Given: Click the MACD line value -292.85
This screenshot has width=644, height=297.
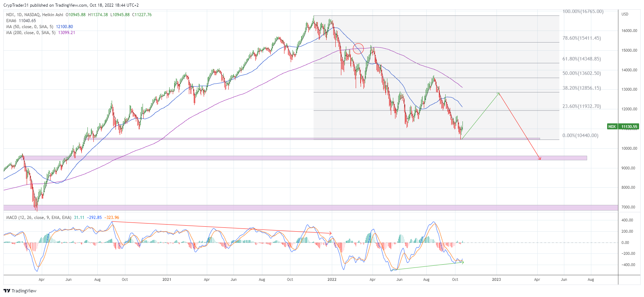Looking at the screenshot, I should click(94, 218).
